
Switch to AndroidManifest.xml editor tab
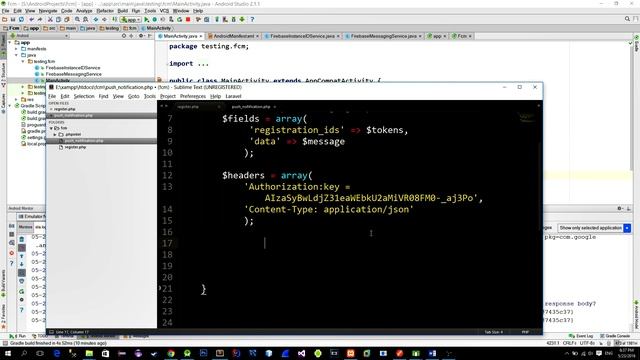tap(234, 36)
